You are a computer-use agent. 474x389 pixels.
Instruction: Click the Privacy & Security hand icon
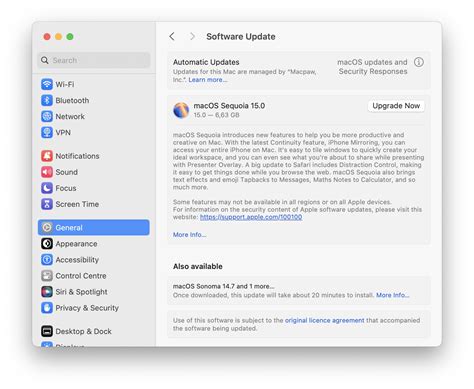(x=47, y=308)
